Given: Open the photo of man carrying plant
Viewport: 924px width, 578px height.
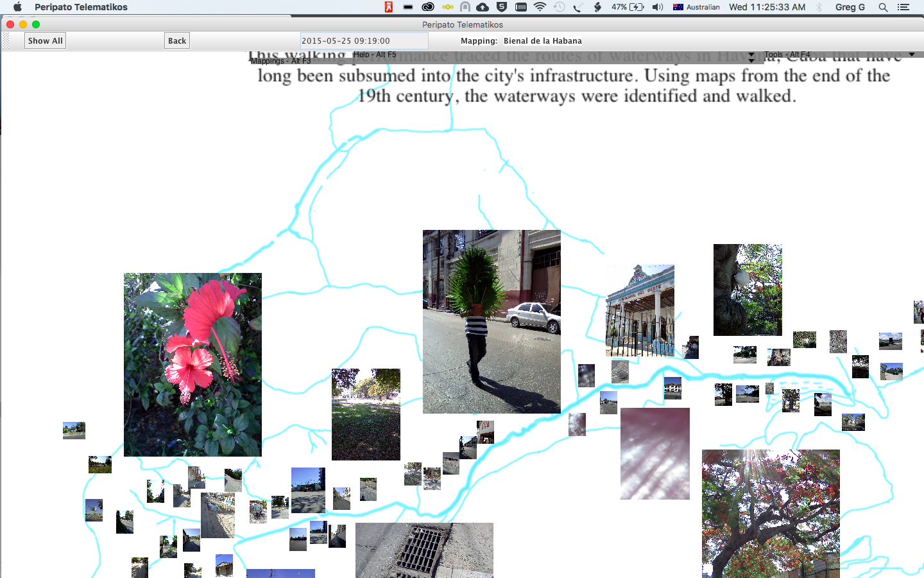Looking at the screenshot, I should [492, 321].
